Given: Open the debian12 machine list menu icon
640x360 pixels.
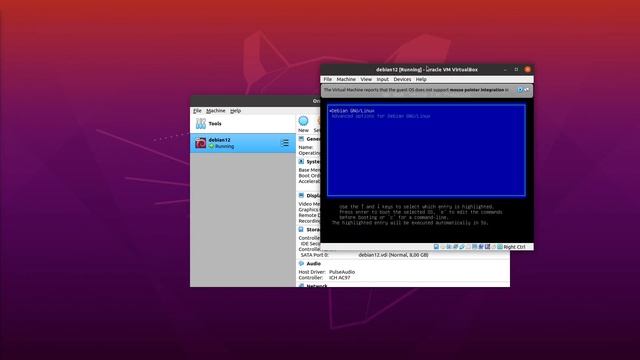Looking at the screenshot, I should coord(284,143).
